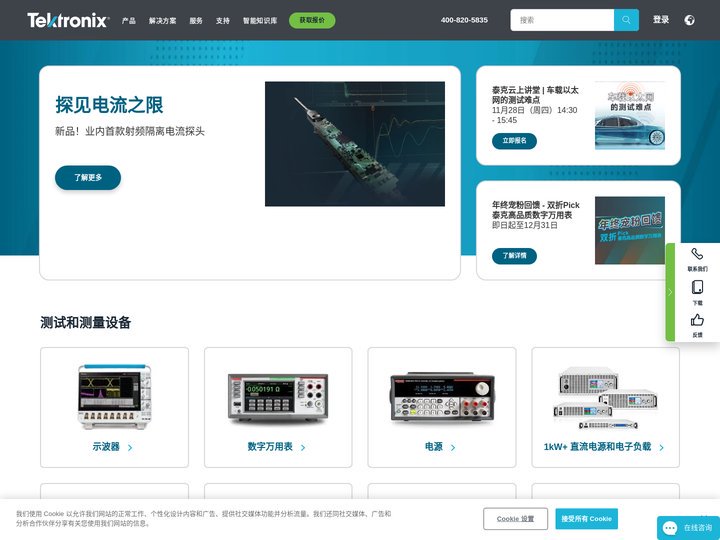Open the 产品 menu
The width and height of the screenshot is (720, 540).
(129, 21)
